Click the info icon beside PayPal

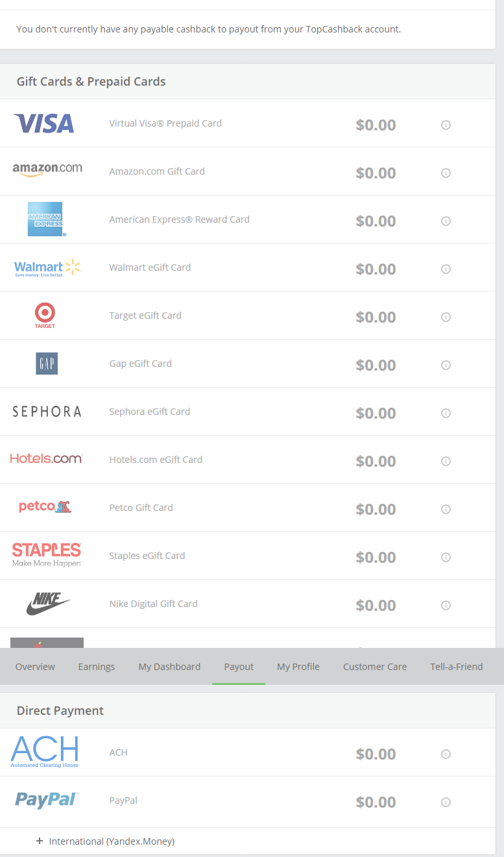[446, 802]
